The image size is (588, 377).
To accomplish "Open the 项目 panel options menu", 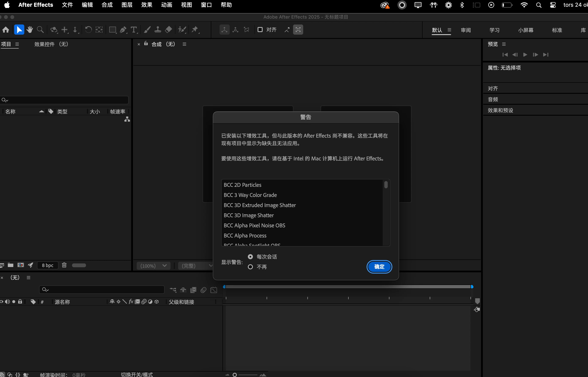I will click(x=17, y=44).
